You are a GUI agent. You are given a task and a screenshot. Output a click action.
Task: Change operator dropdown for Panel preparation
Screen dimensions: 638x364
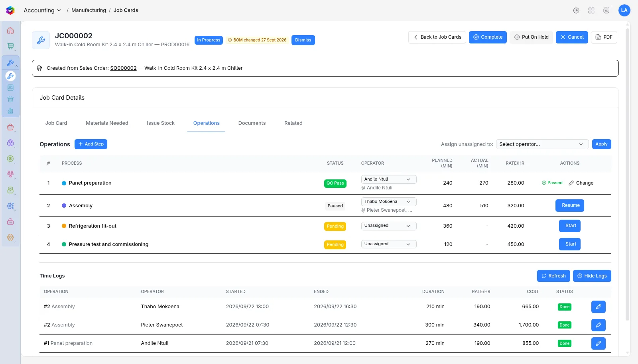[389, 179]
